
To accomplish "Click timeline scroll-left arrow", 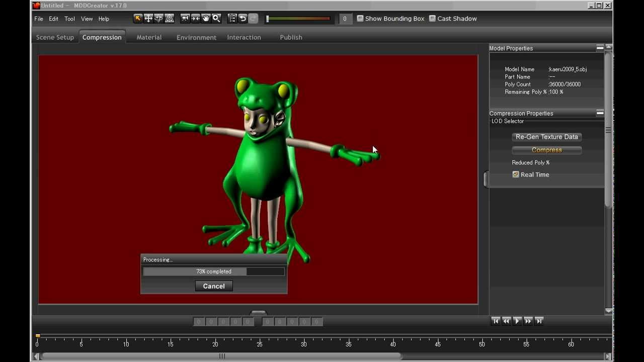I will click(36, 356).
